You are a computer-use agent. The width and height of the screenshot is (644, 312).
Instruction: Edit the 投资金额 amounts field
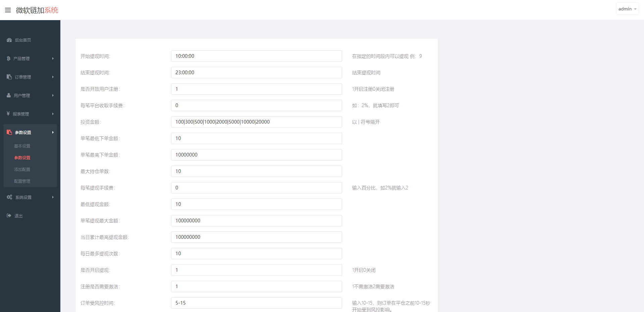click(x=256, y=122)
